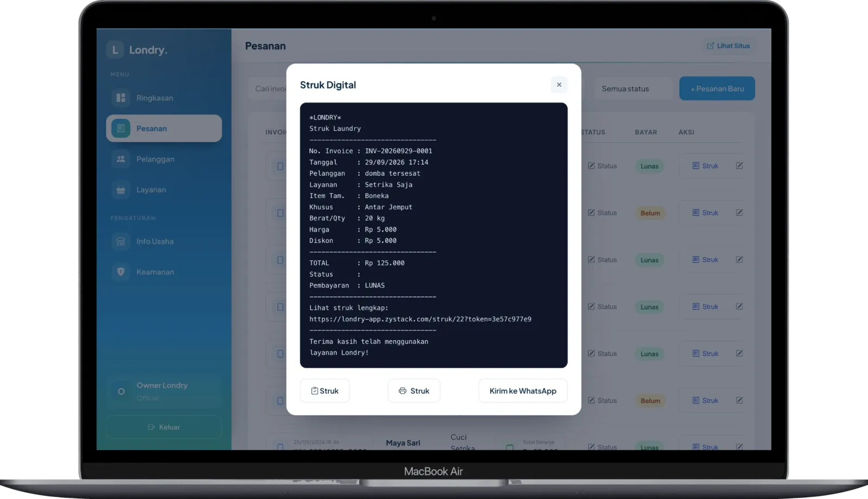Click the Belum badge in second row

click(650, 213)
